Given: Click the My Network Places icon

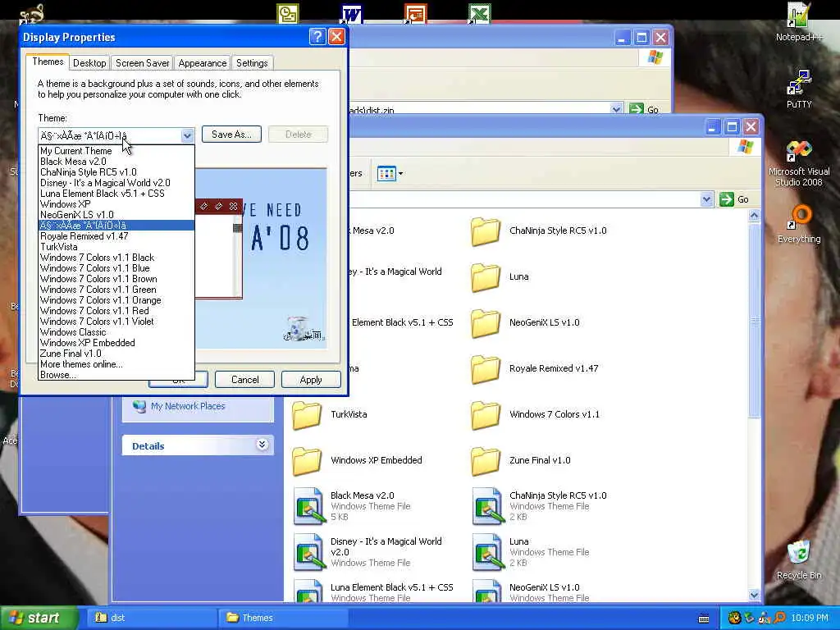Looking at the screenshot, I should 139,406.
